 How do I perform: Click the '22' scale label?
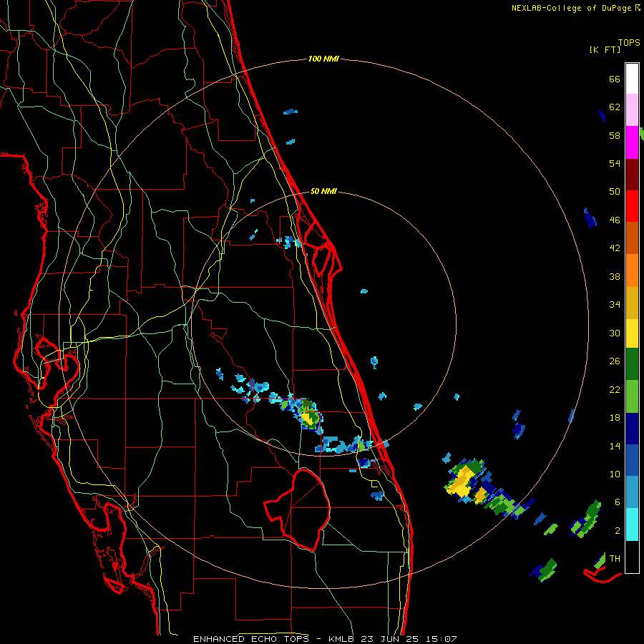[615, 390]
